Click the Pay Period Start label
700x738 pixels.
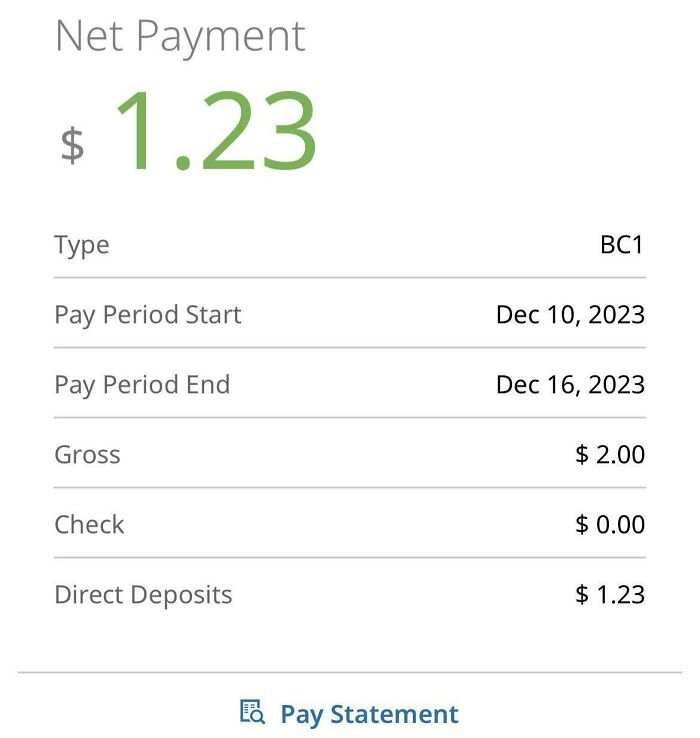148,315
